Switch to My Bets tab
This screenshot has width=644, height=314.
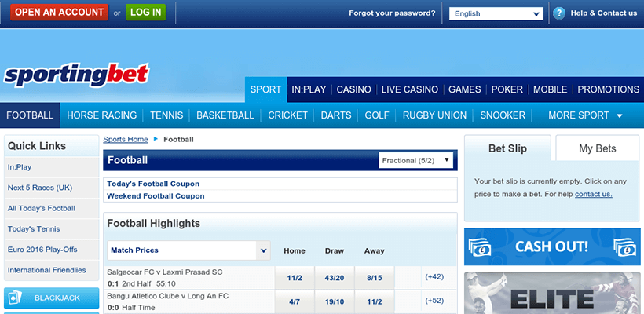(598, 148)
